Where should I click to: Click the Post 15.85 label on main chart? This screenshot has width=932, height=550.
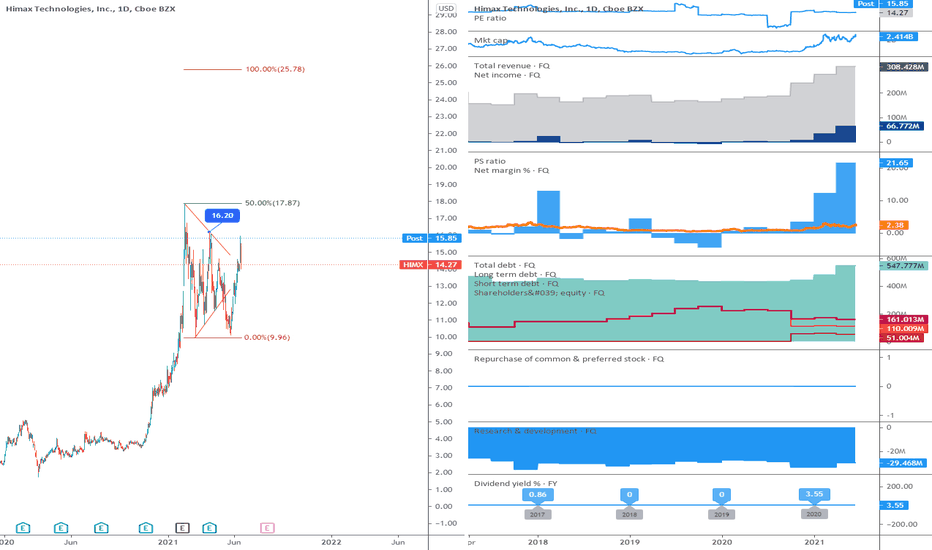tap(432, 238)
